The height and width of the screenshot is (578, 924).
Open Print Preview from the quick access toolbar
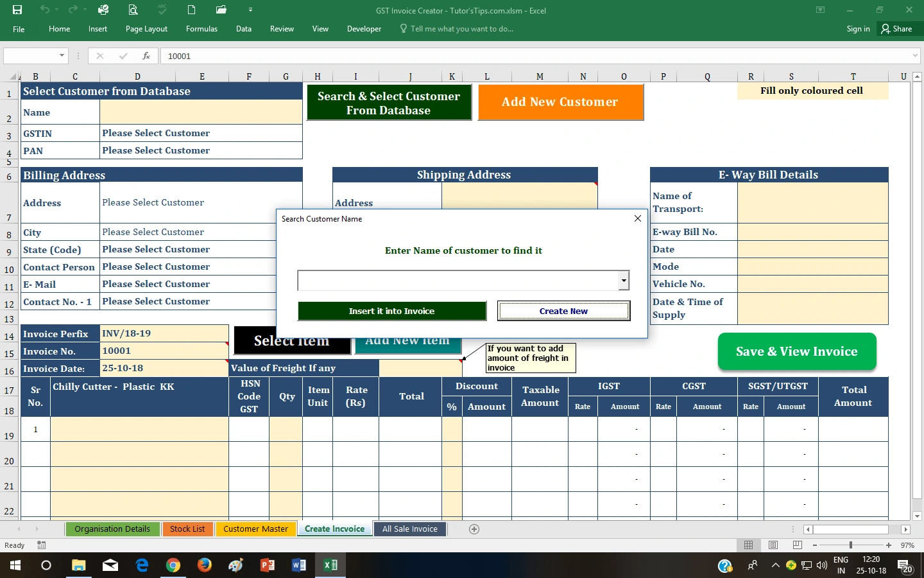pos(133,10)
